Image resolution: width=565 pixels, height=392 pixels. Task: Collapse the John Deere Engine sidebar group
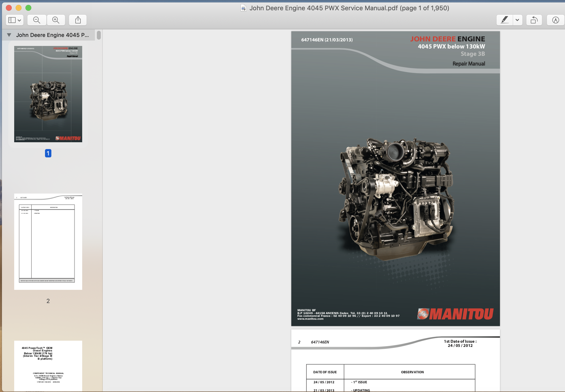coord(9,35)
